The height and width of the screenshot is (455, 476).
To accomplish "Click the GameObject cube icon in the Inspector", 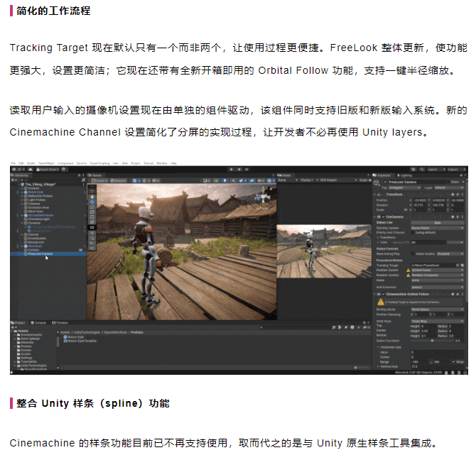I will (x=377, y=182).
